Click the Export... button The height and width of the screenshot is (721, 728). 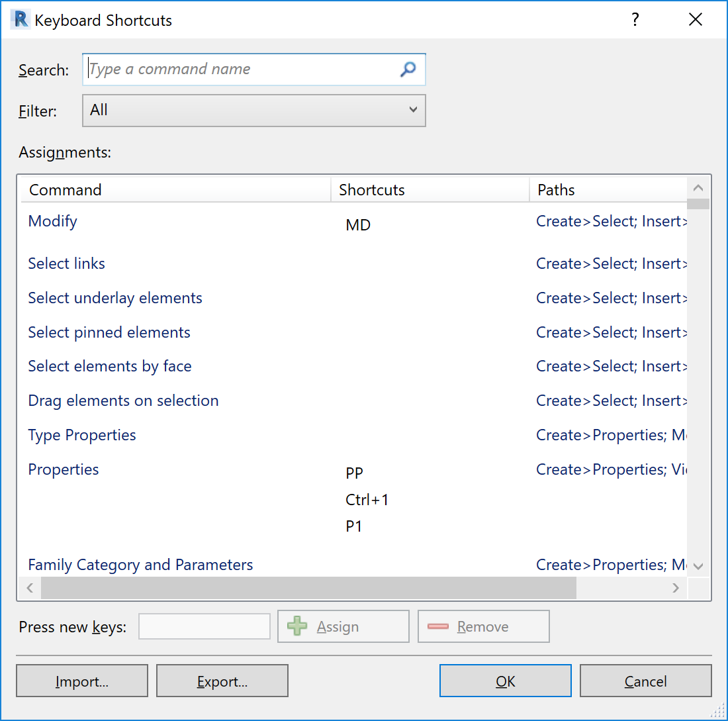pyautogui.click(x=222, y=681)
